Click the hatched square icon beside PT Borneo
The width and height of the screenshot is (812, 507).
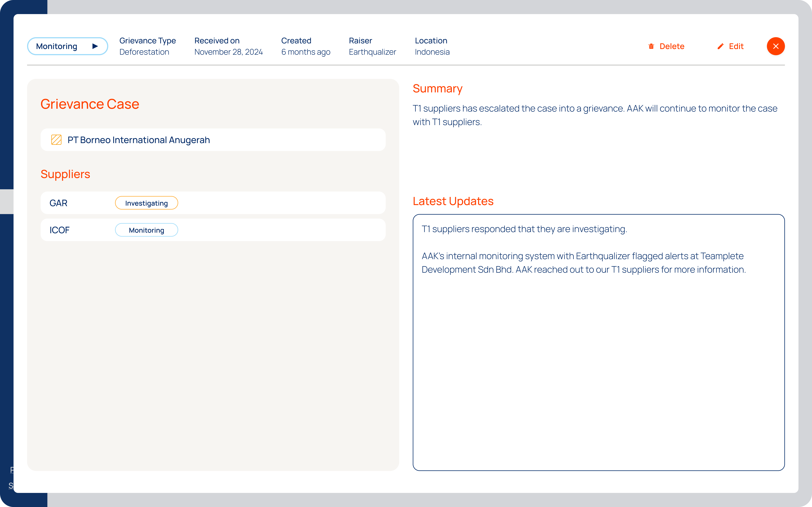(x=56, y=140)
